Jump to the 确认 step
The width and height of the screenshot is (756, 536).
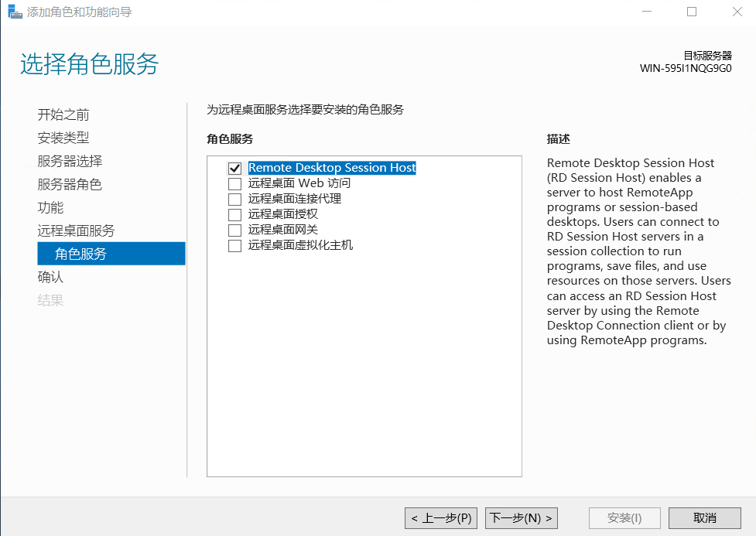point(50,277)
